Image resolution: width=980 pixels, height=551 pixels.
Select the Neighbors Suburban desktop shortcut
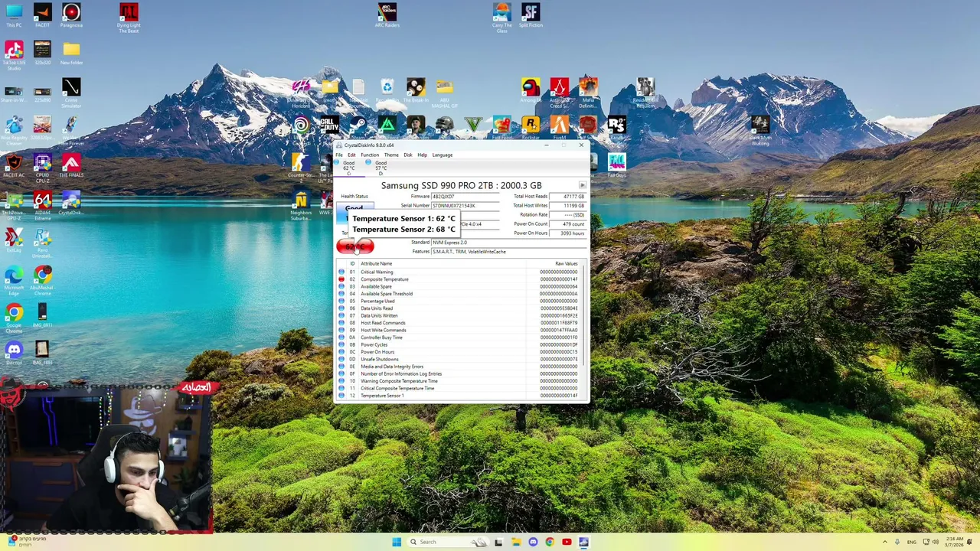tap(301, 206)
